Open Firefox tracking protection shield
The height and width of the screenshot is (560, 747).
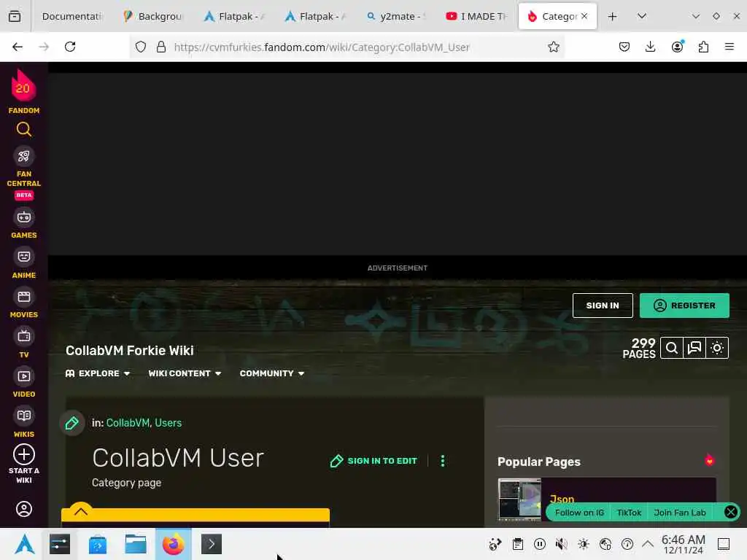[x=141, y=47]
